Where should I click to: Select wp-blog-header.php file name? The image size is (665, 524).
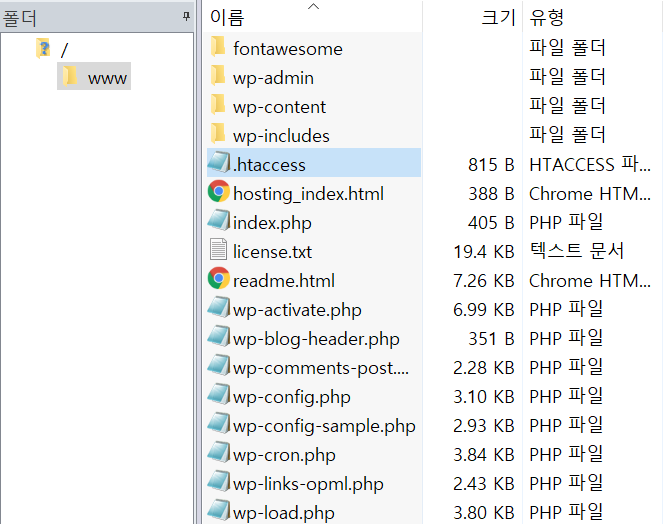point(316,339)
